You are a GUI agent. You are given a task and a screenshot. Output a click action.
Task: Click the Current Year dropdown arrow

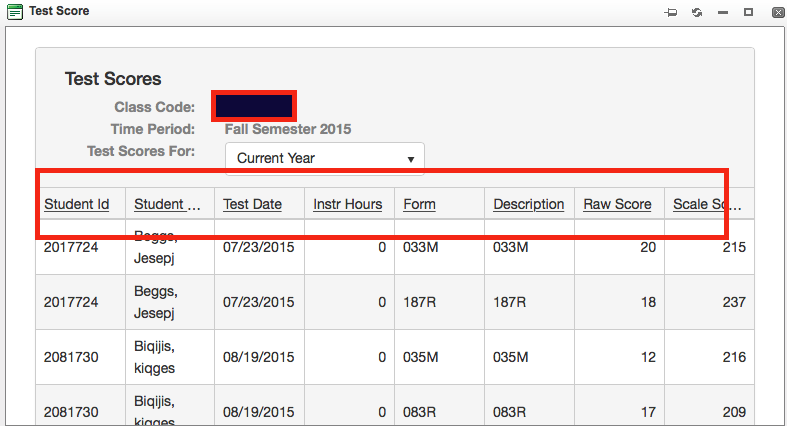point(411,159)
